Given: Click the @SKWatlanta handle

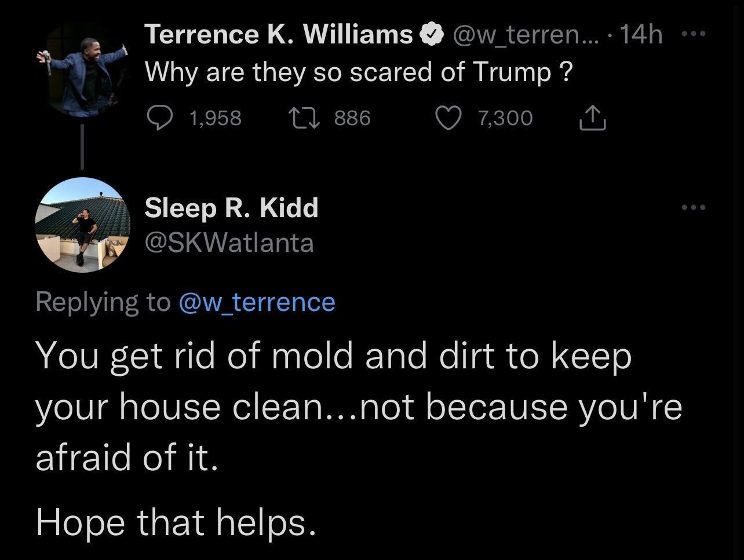Looking at the screenshot, I should pos(229,243).
